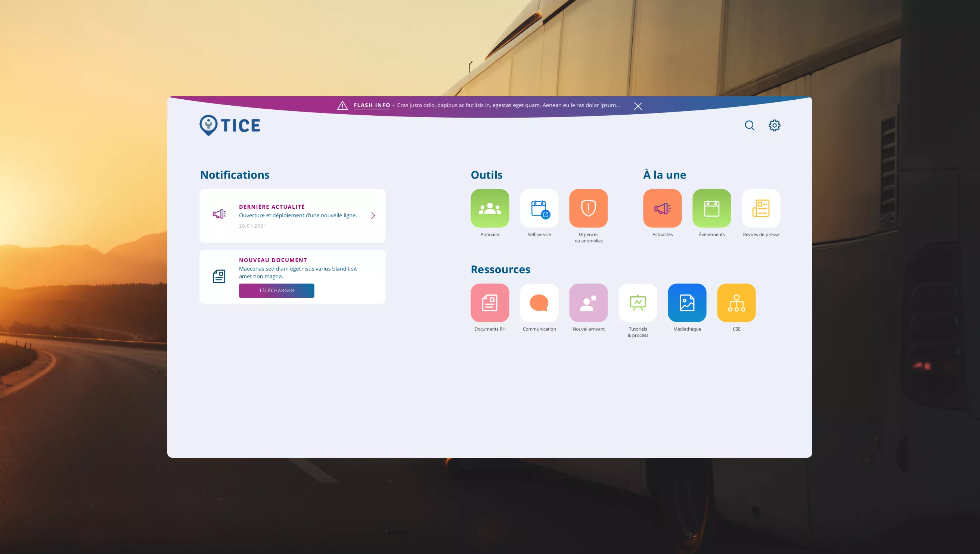Click the search magnifier icon

coord(749,125)
